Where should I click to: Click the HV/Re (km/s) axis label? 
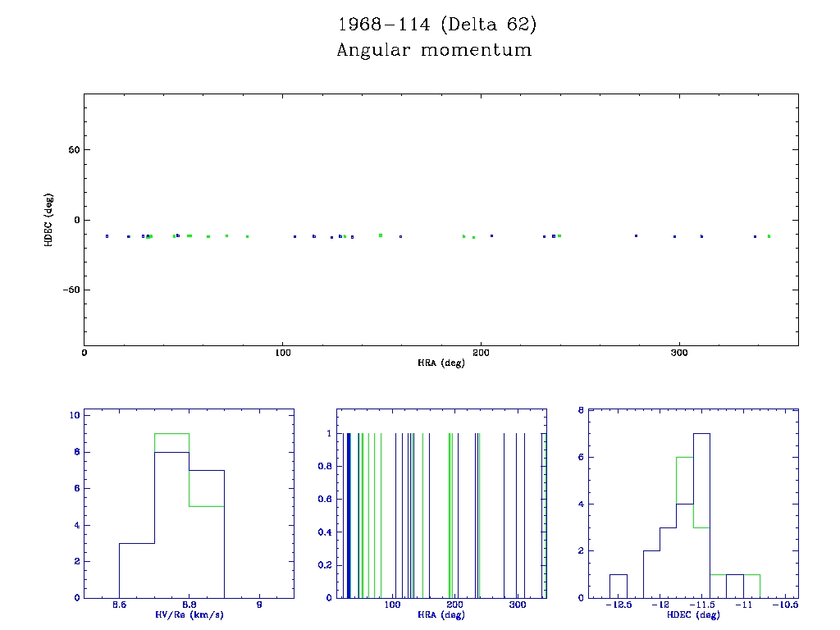[189, 614]
